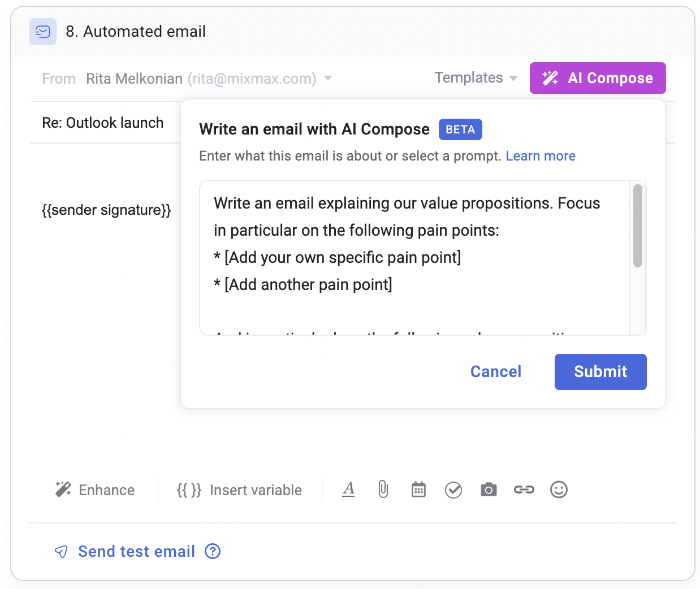Image resolution: width=700 pixels, height=589 pixels.
Task: Open the Learn more link
Action: tap(540, 155)
